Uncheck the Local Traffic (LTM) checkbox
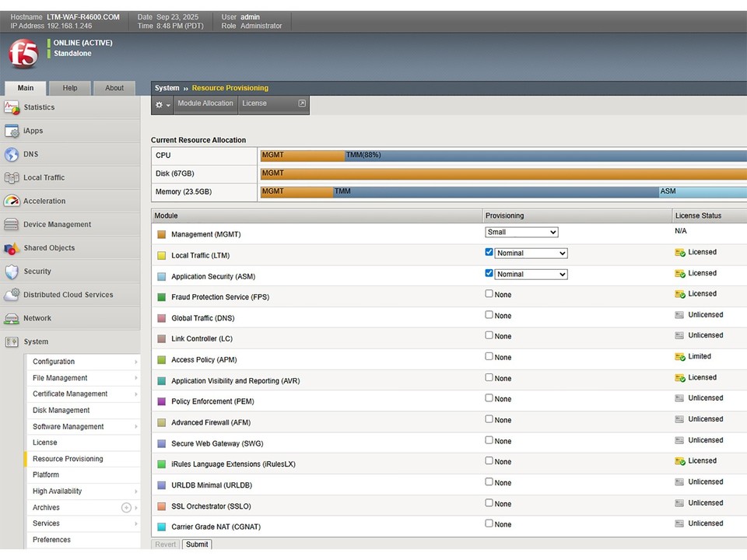 tap(489, 253)
